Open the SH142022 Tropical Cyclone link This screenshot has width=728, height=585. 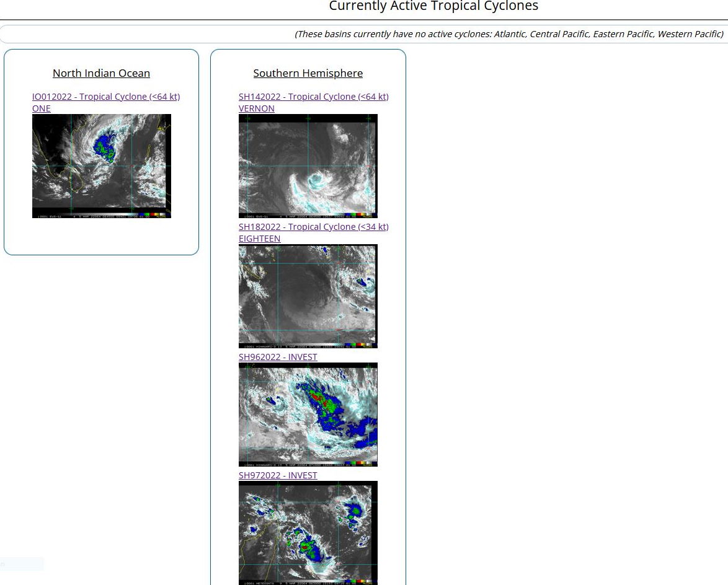click(x=313, y=97)
